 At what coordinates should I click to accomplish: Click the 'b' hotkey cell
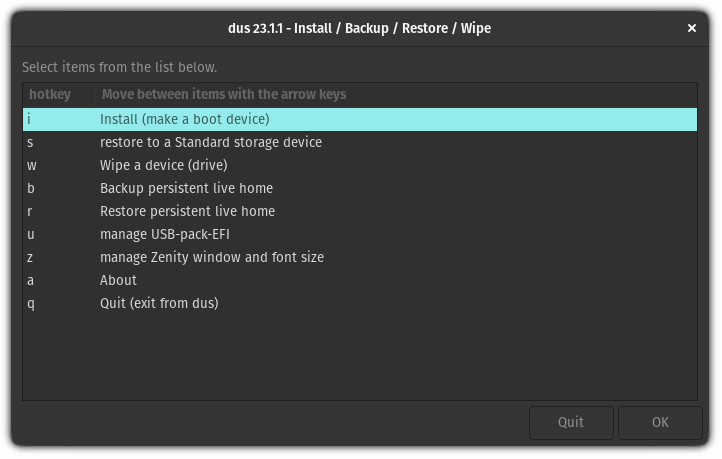coord(32,188)
